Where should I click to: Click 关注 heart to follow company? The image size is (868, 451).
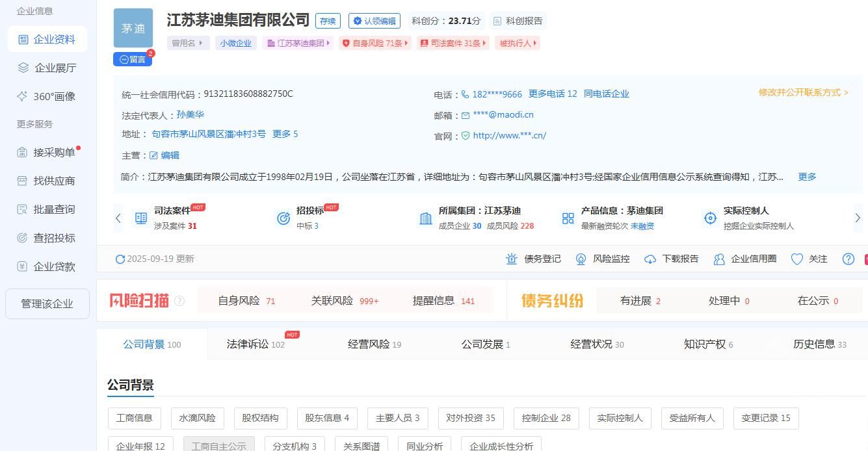(x=809, y=259)
